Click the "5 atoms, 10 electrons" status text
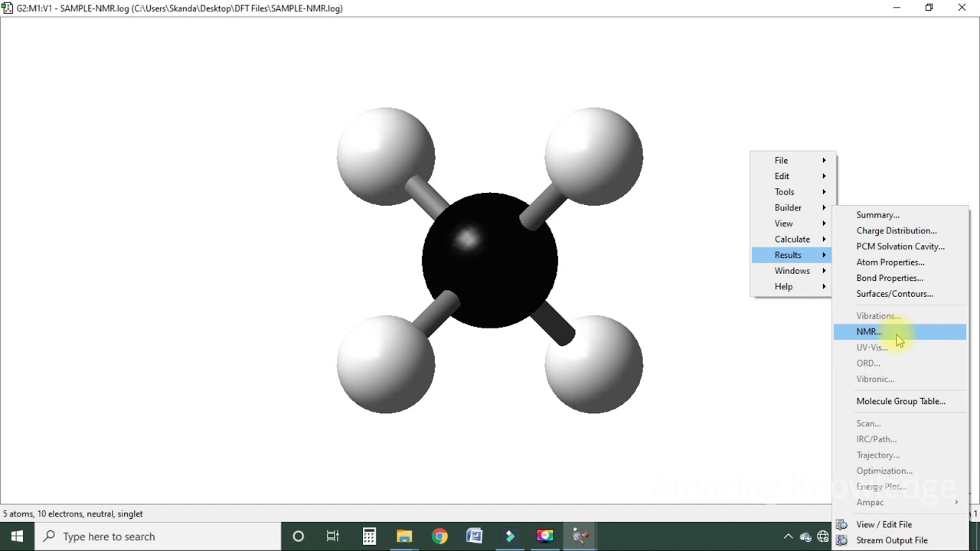The image size is (980, 551). click(73, 514)
